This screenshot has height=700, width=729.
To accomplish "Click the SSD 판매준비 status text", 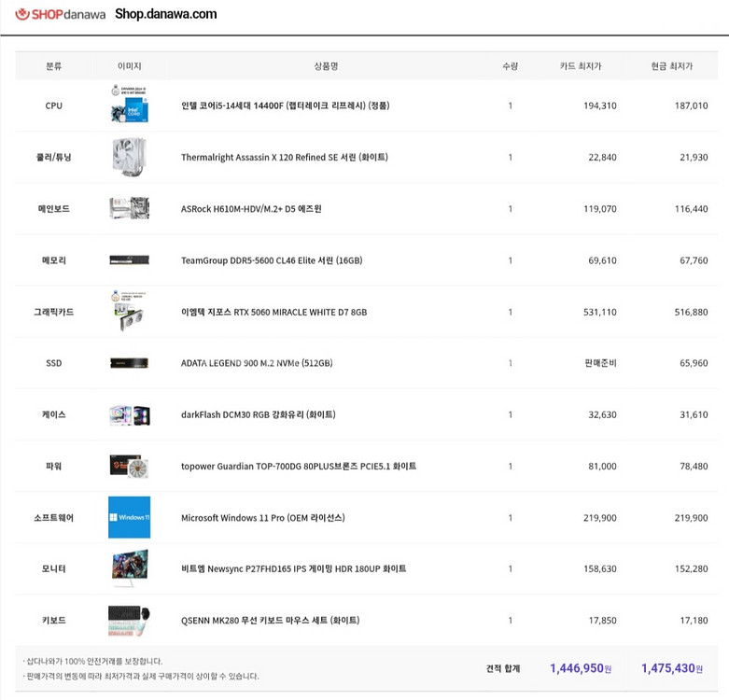I will 600,363.
